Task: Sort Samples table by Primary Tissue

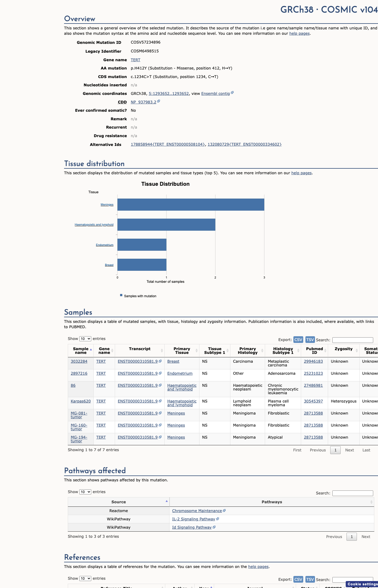Action: [x=182, y=351]
